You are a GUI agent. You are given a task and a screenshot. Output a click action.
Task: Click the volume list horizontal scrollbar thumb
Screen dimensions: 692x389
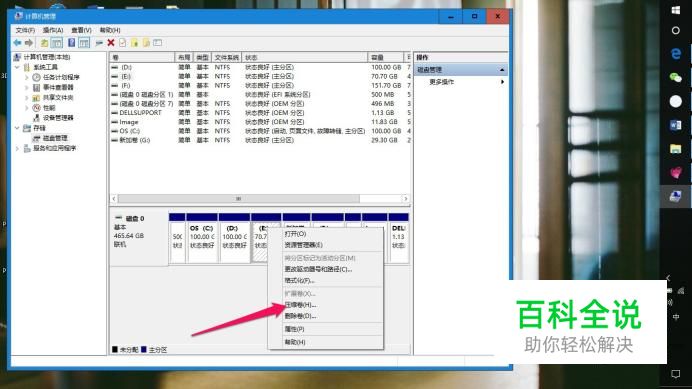click(x=239, y=199)
